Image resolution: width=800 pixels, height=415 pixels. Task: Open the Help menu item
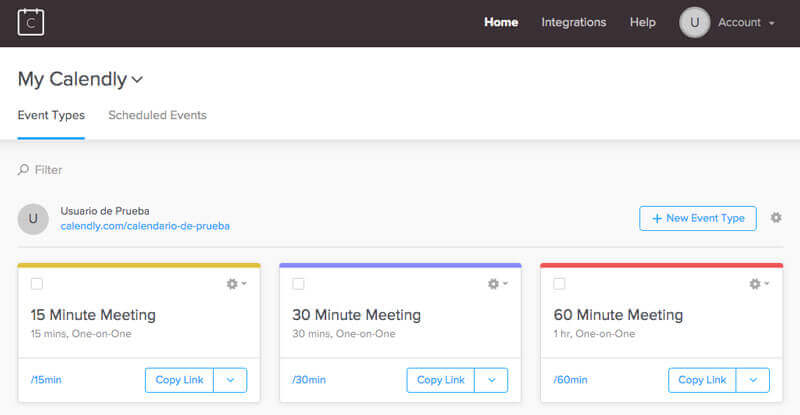pos(642,22)
